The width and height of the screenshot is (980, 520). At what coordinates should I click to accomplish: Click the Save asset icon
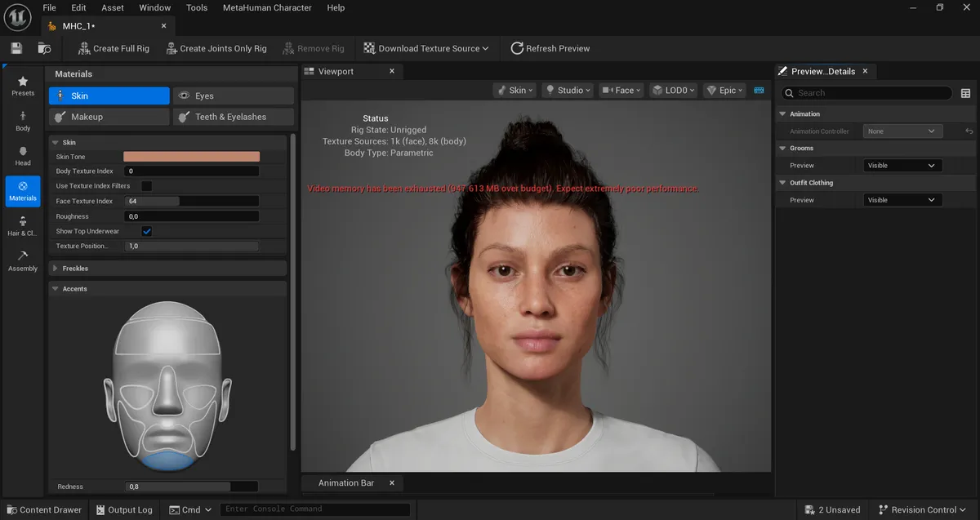(16, 48)
